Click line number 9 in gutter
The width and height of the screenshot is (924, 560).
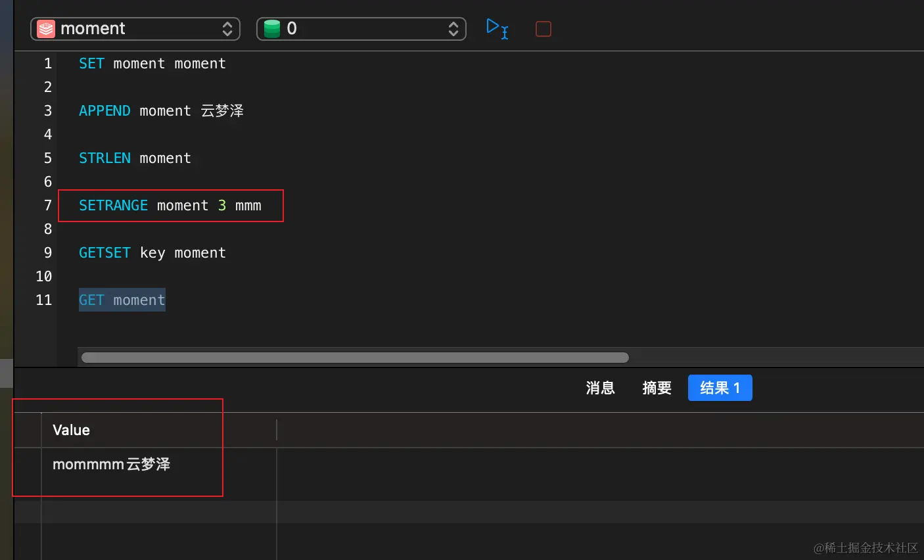coord(48,253)
